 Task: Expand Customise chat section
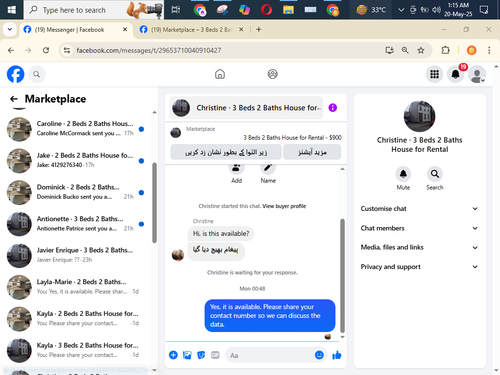tap(419, 209)
